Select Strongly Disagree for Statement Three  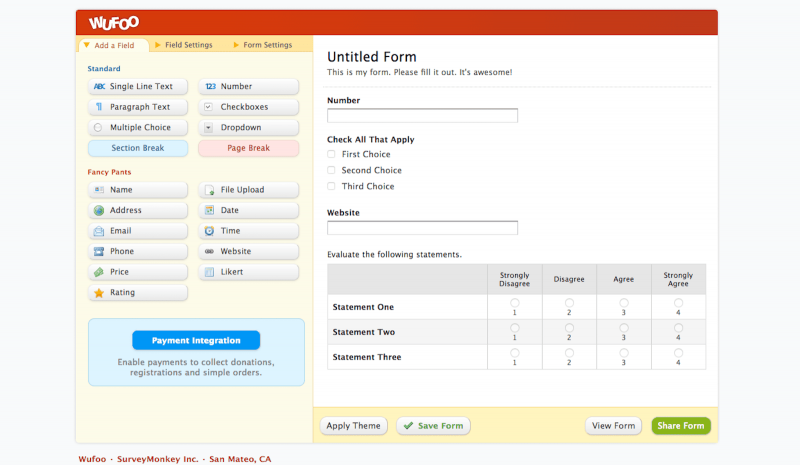(x=514, y=353)
